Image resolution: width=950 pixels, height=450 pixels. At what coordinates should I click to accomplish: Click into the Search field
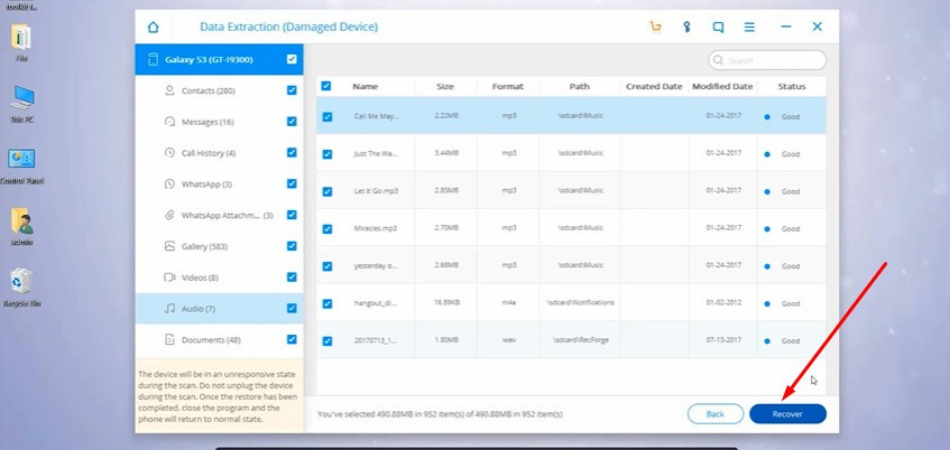(767, 60)
